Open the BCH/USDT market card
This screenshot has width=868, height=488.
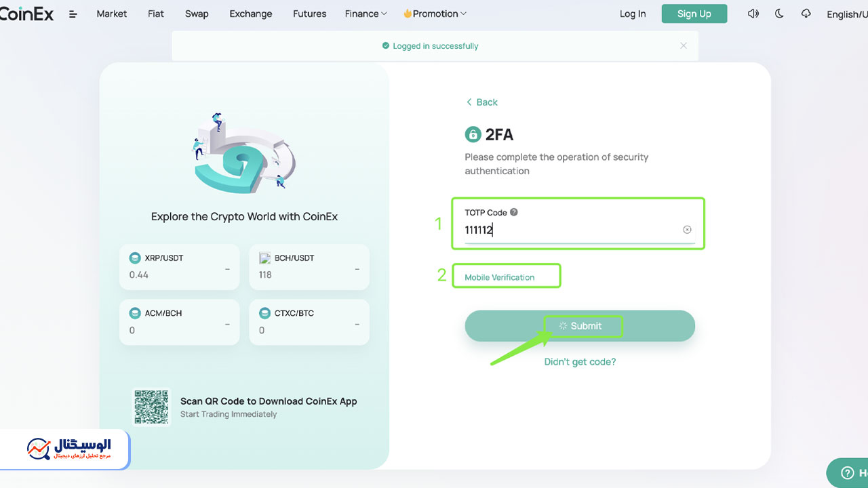[x=309, y=267]
